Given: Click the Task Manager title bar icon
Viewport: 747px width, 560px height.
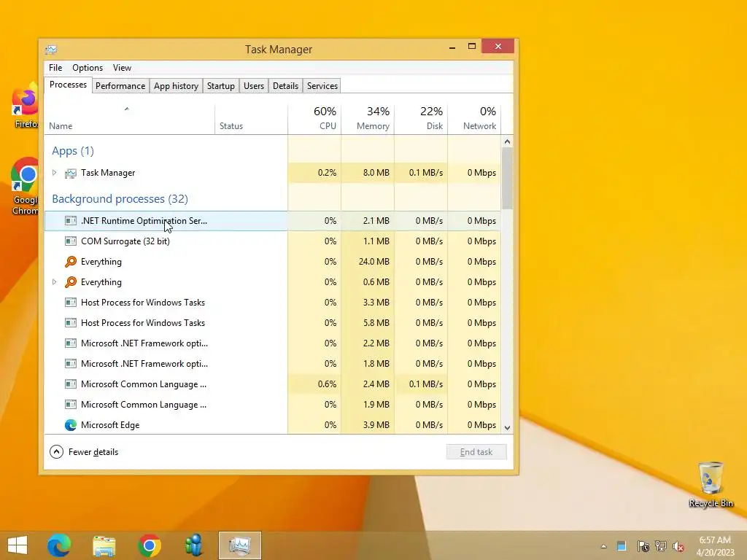Looking at the screenshot, I should click(51, 50).
